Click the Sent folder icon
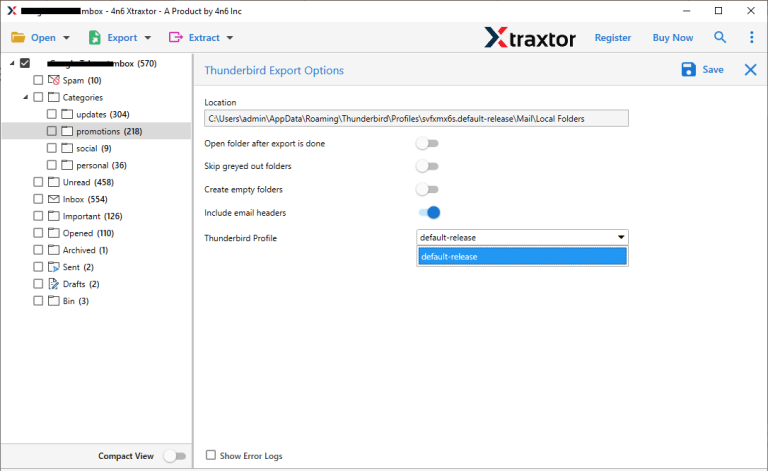The width and height of the screenshot is (768, 471). (54, 267)
